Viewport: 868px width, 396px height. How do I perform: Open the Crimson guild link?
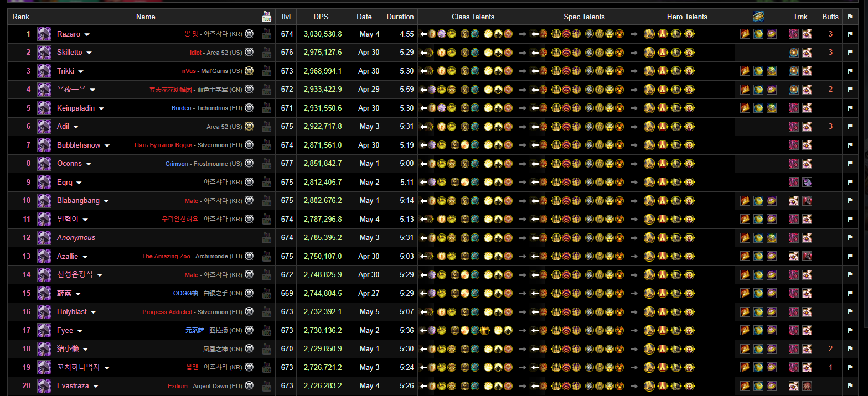coord(176,164)
